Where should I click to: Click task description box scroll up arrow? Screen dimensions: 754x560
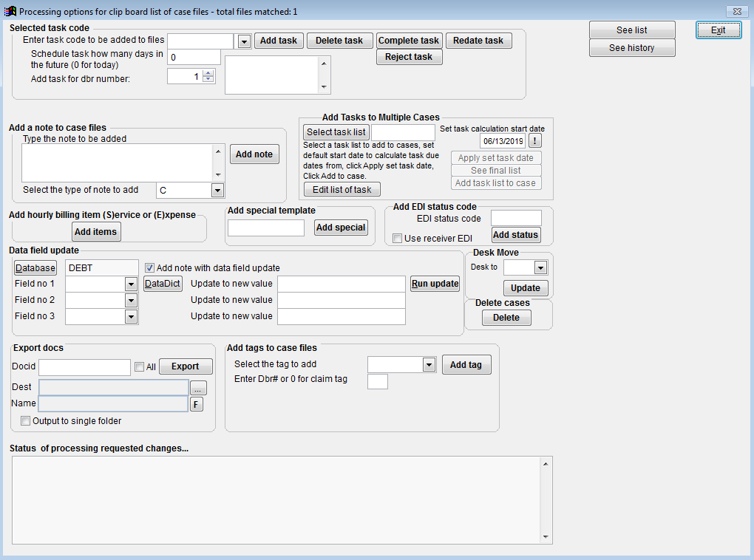click(x=324, y=64)
